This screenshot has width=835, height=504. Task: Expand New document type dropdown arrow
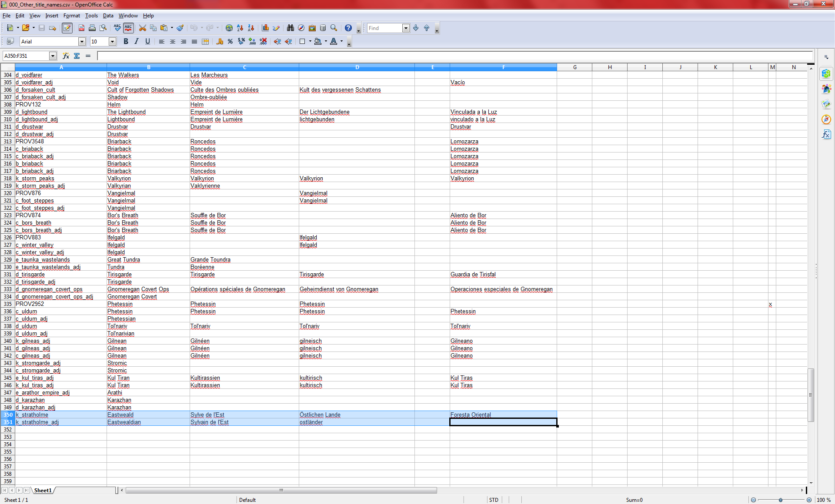17,28
